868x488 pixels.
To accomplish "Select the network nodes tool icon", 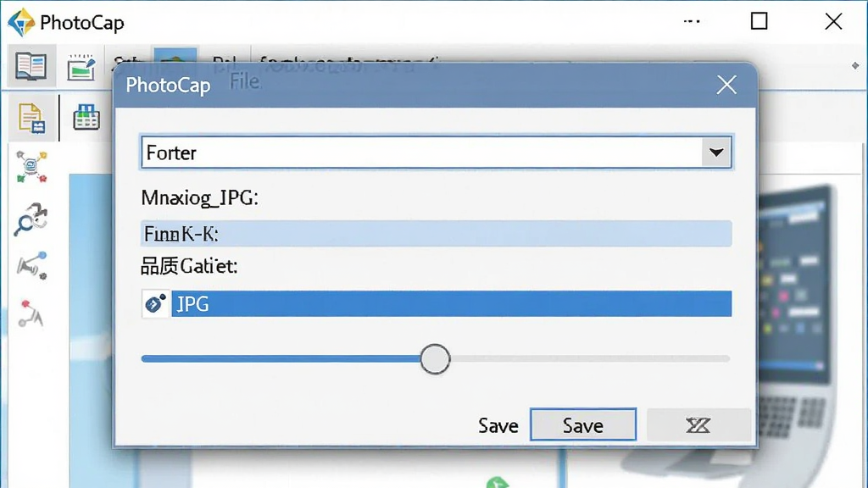I will click(x=31, y=167).
